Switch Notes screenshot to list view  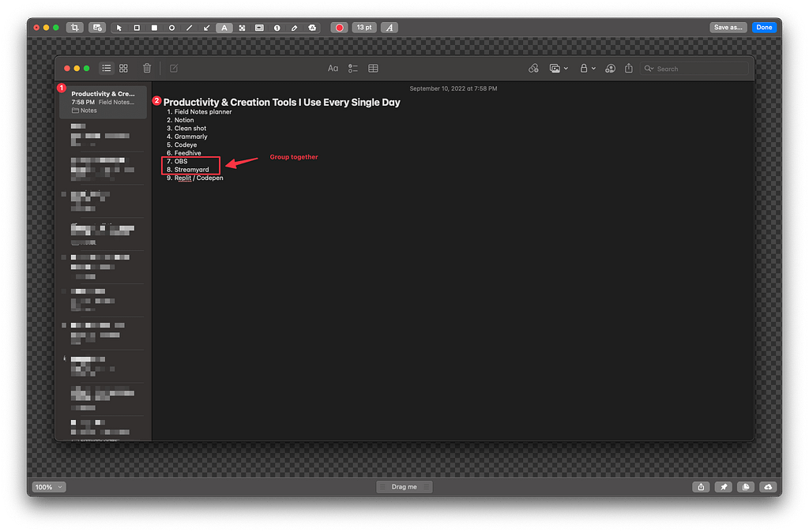point(107,68)
